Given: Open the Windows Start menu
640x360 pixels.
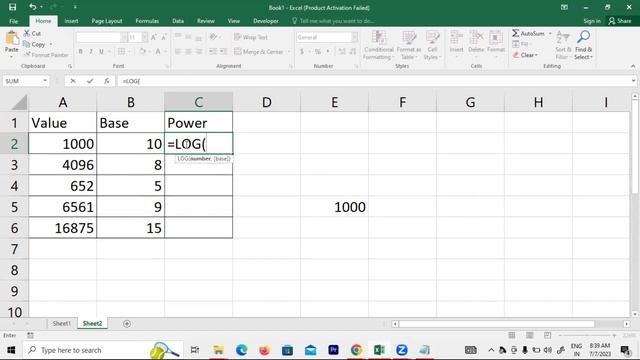Looking at the screenshot, I should [x=11, y=350].
